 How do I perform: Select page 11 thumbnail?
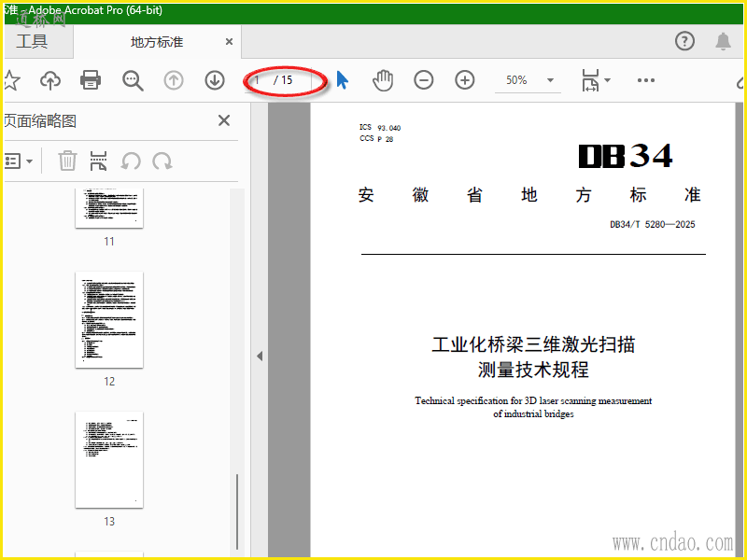109,208
